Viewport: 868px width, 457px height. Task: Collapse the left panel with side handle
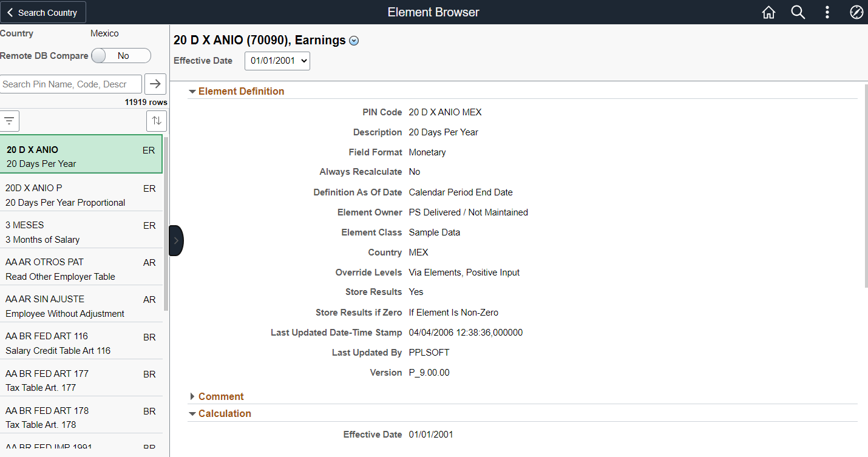[x=176, y=240]
